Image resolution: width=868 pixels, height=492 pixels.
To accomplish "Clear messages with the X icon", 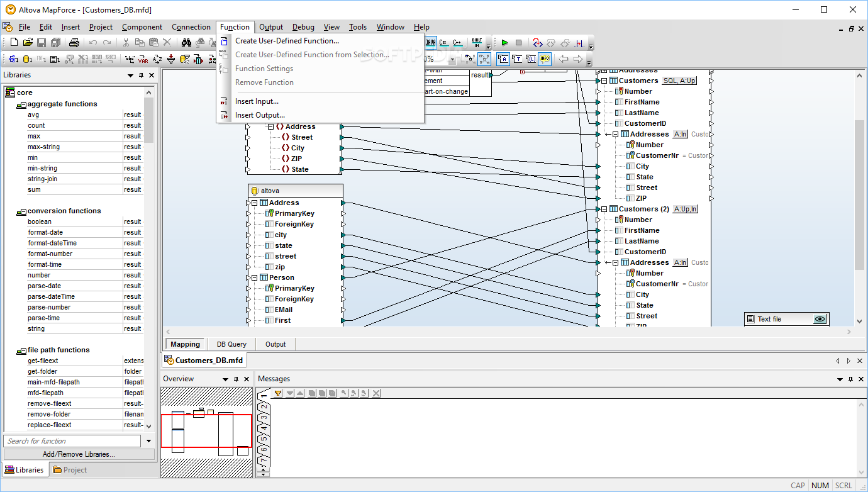I will click(x=376, y=393).
